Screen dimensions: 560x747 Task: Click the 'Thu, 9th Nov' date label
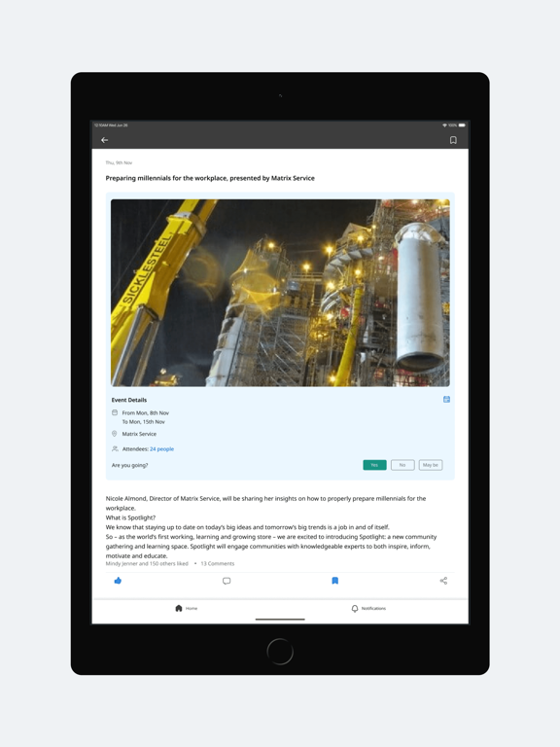point(119,162)
